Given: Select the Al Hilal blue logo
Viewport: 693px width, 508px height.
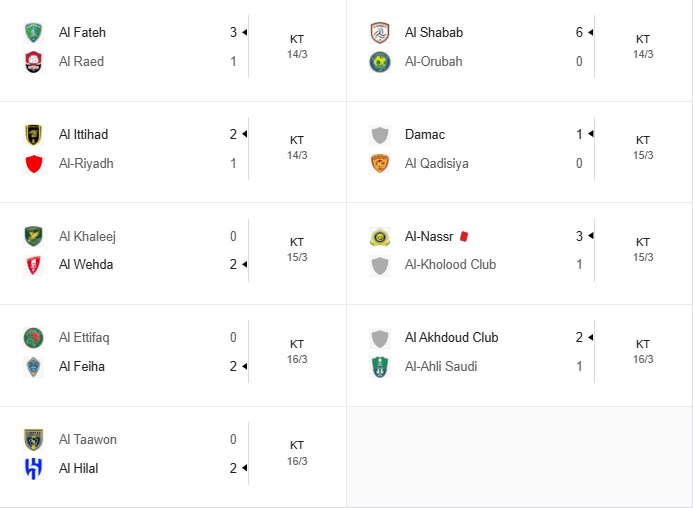Looking at the screenshot, I should (34, 469).
